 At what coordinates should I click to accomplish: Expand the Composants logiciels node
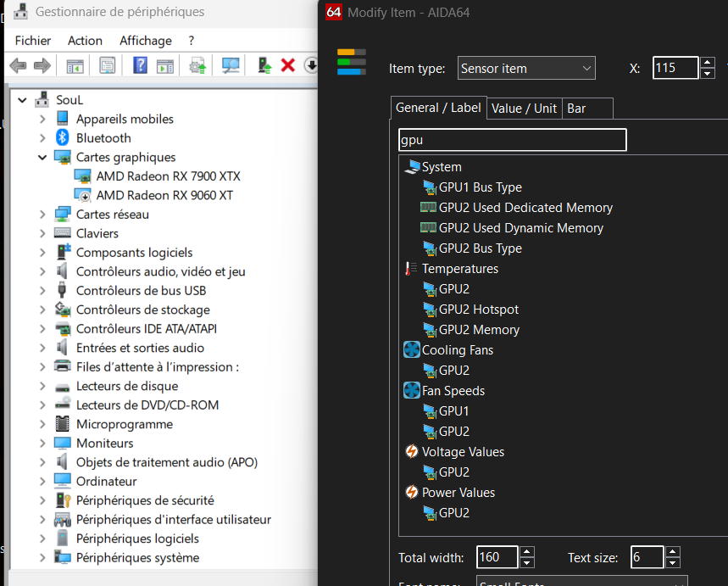[42, 253]
